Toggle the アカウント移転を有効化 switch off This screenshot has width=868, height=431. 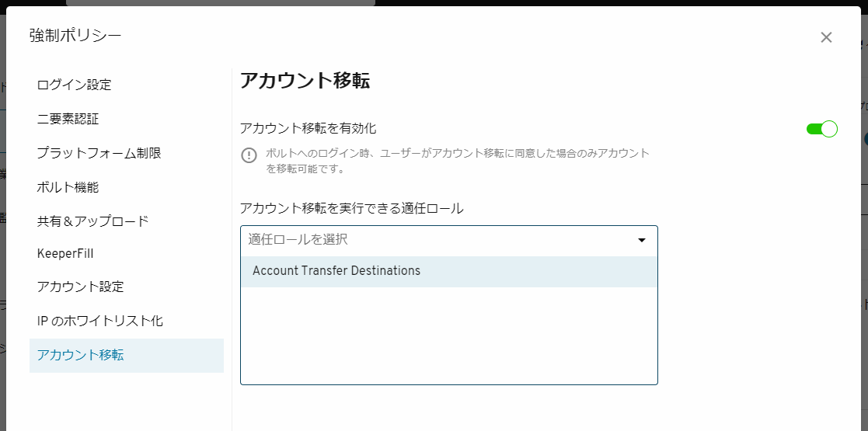821,129
